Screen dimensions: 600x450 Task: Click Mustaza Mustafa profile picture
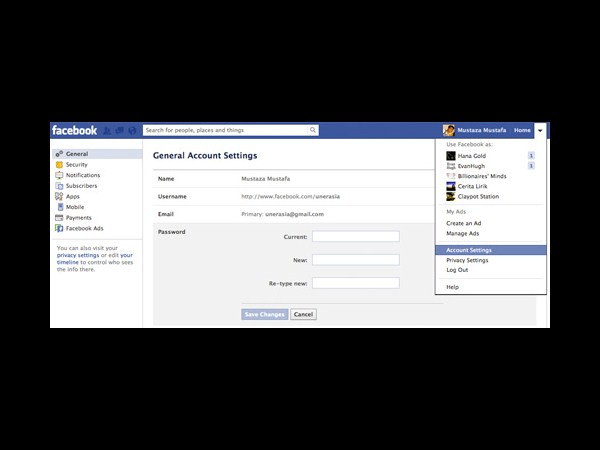pyautogui.click(x=448, y=130)
